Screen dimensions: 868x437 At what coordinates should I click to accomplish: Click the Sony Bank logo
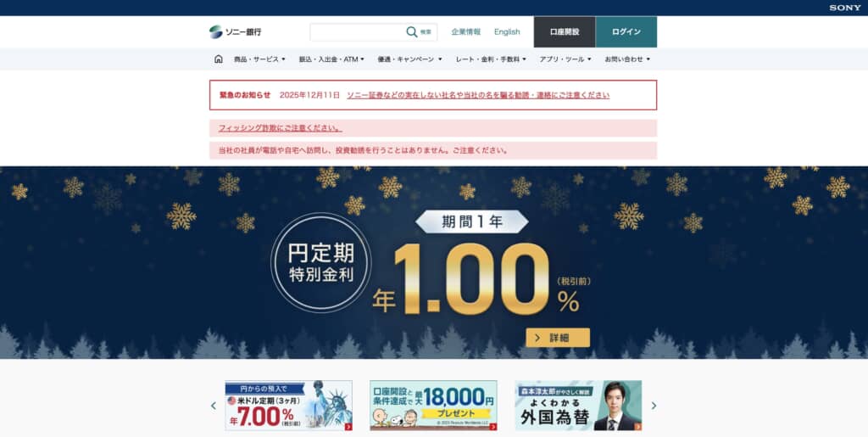236,32
